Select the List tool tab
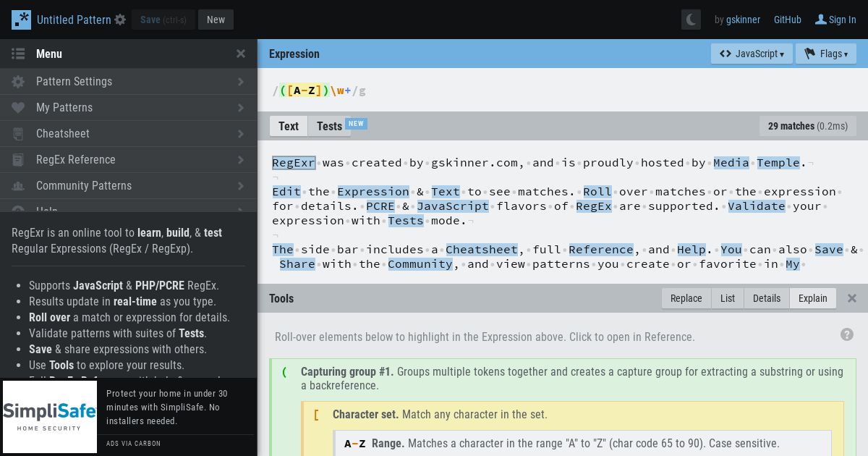 pyautogui.click(x=728, y=298)
